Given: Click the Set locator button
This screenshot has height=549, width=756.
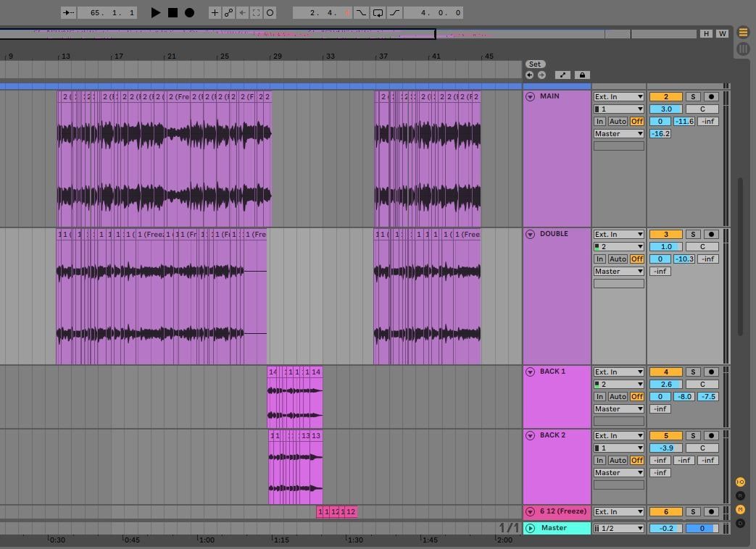Looking at the screenshot, I should pyautogui.click(x=535, y=64).
